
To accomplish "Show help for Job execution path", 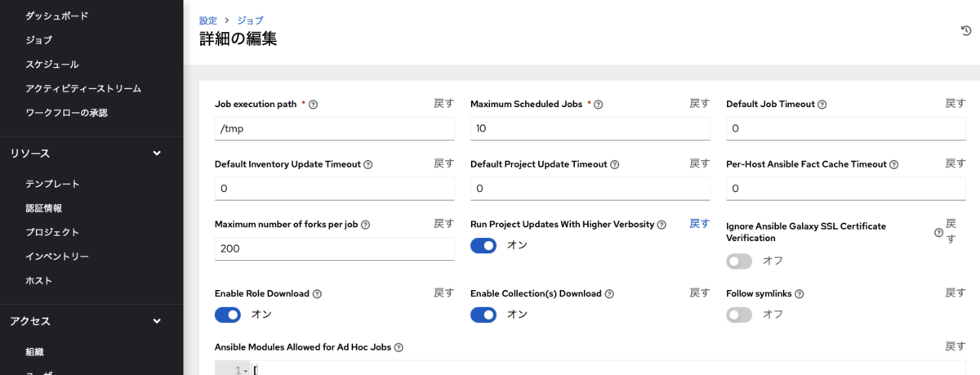I will coord(314,105).
